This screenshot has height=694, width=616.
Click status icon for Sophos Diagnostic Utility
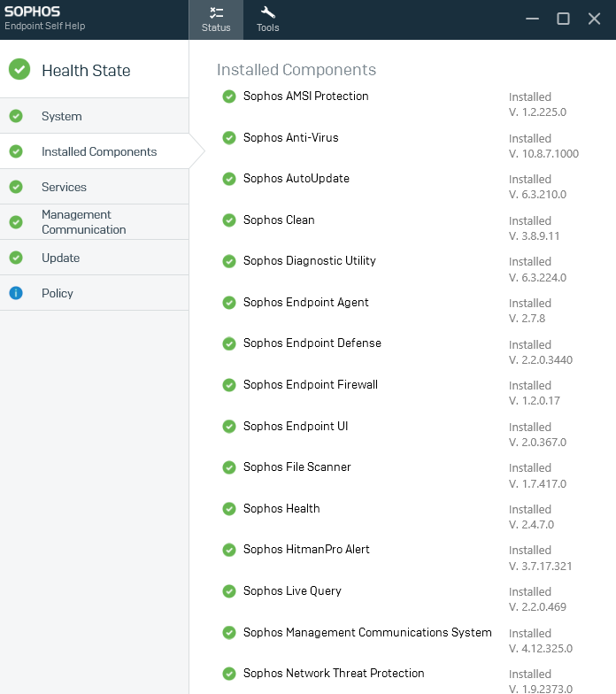pyautogui.click(x=229, y=261)
